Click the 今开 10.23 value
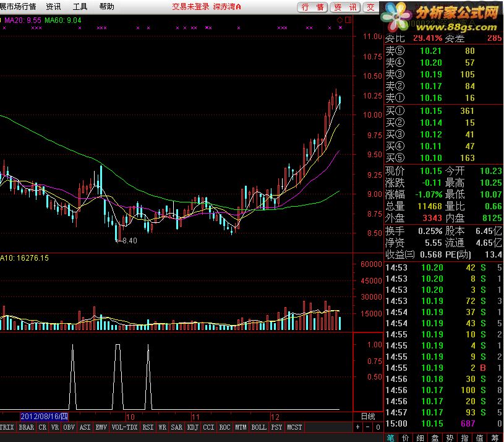Viewport: 504px width, 442px height. [x=491, y=171]
